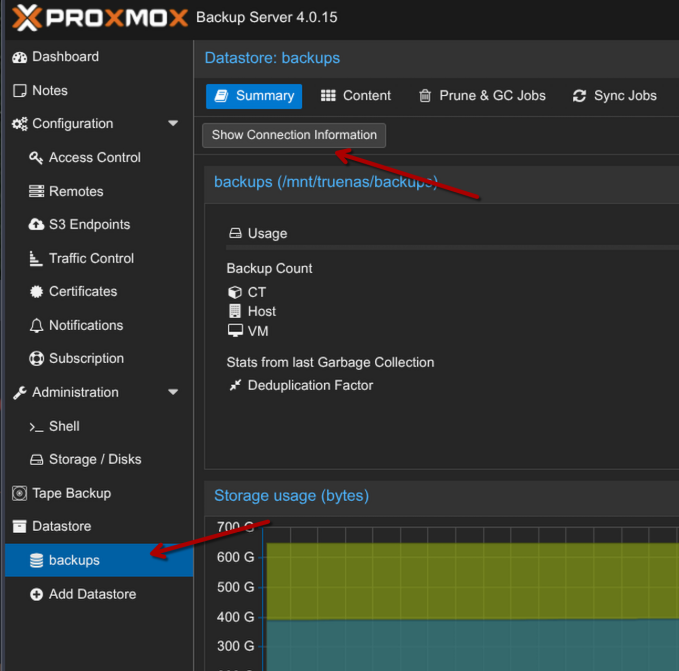The height and width of the screenshot is (671, 679).
Task: Collapse the Configuration section arrow
Action: click(x=173, y=124)
